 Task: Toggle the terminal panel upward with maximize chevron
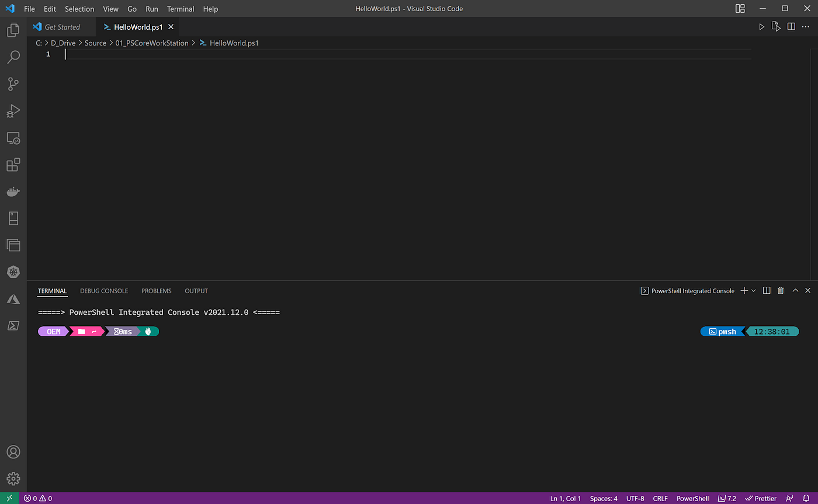click(795, 290)
